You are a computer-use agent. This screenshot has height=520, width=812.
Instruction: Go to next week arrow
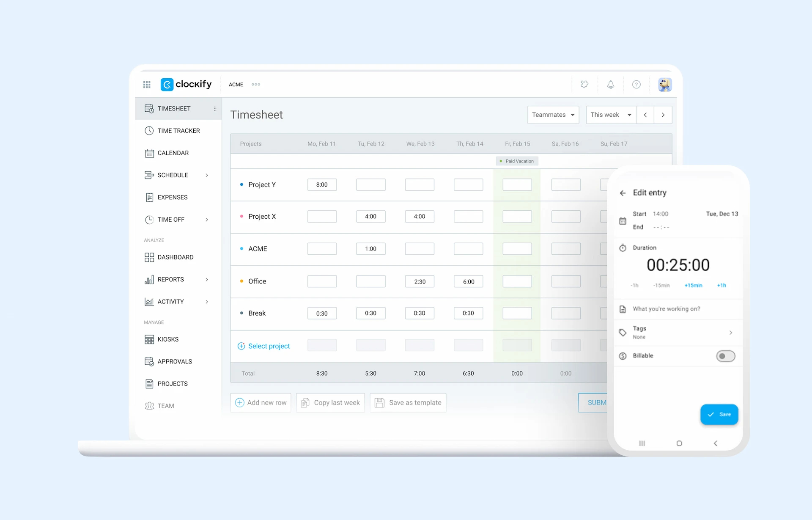pyautogui.click(x=663, y=115)
